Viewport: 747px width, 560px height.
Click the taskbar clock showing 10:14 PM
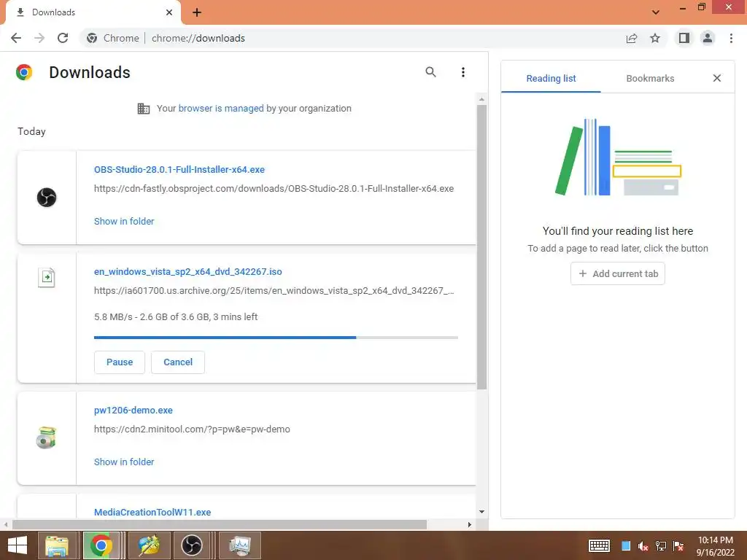(715, 546)
